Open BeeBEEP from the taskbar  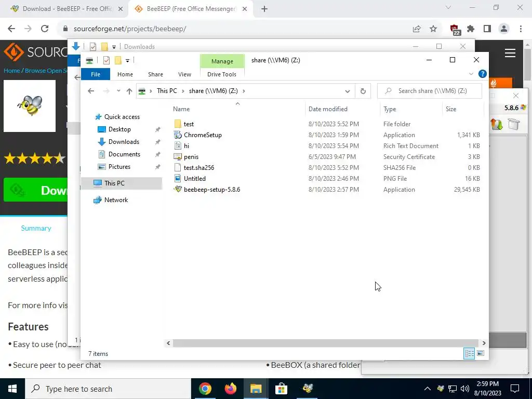pyautogui.click(x=308, y=389)
